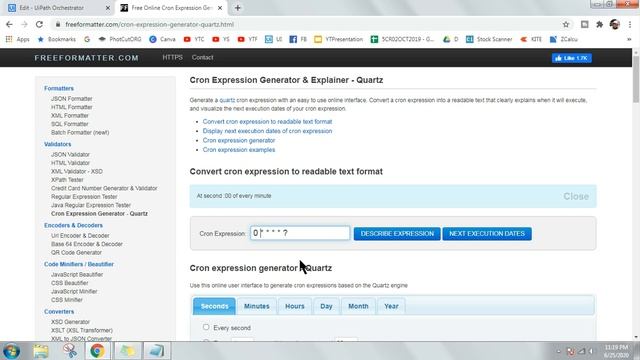Open HTTPS navigation item

[x=172, y=58]
